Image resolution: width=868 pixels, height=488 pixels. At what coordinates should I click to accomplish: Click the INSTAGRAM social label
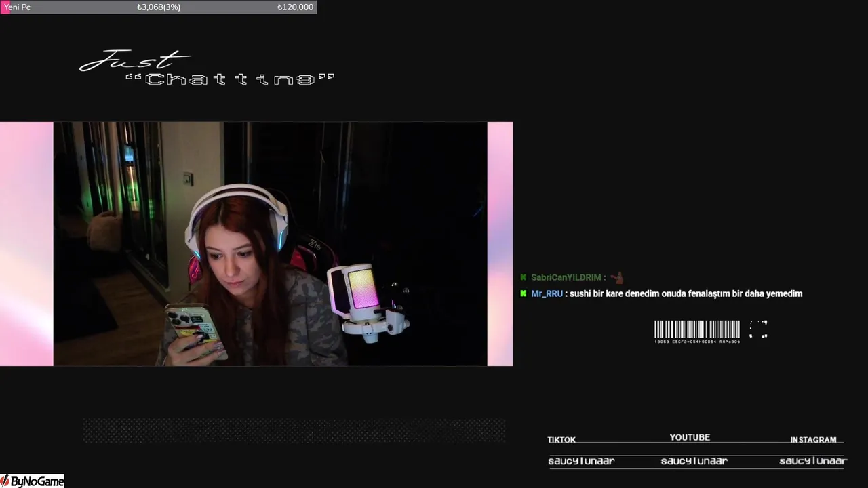click(813, 440)
